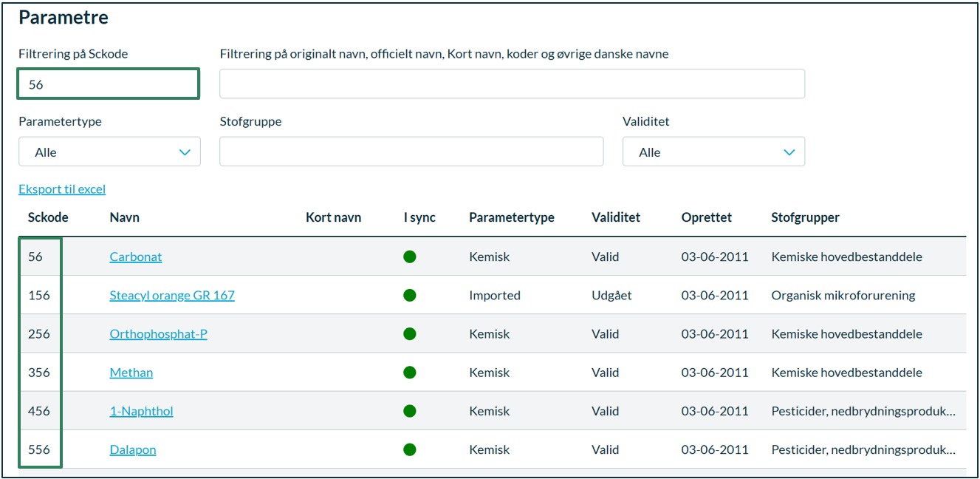Click the Filtrering på Sckode input field
Screen dimensions: 980x479
point(109,84)
